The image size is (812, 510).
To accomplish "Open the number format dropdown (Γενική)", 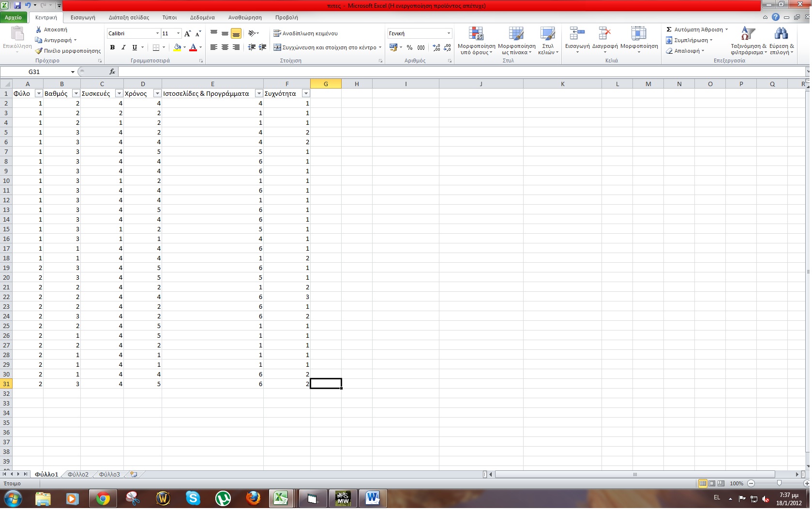I will click(449, 33).
